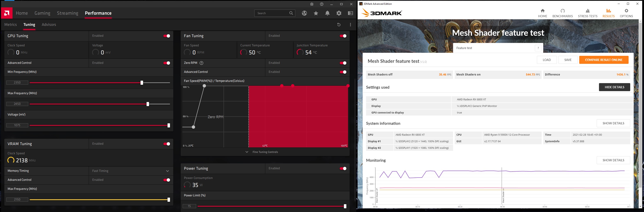The height and width of the screenshot is (212, 644).
Task: Open 3DMark STRESS TESTS icon
Action: click(588, 11)
